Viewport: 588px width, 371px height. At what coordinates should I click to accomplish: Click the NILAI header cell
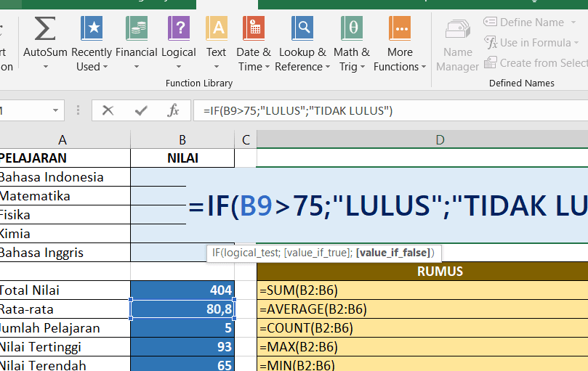tap(182, 158)
